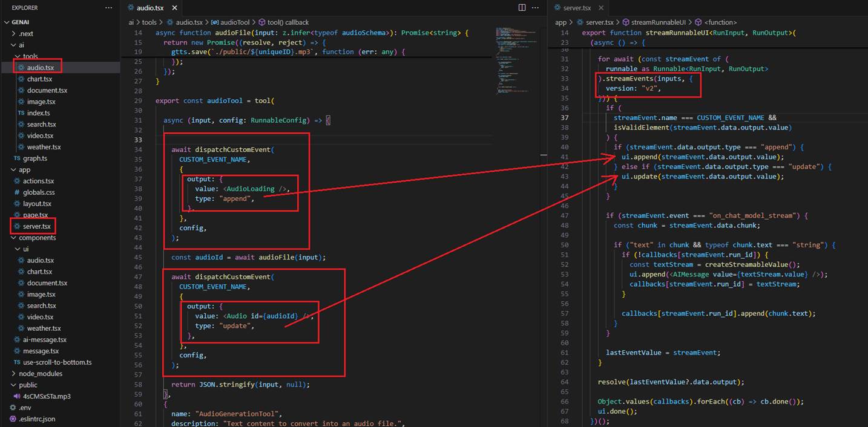
Task: Click 'export const audioTool = tool(' line
Action: point(215,100)
